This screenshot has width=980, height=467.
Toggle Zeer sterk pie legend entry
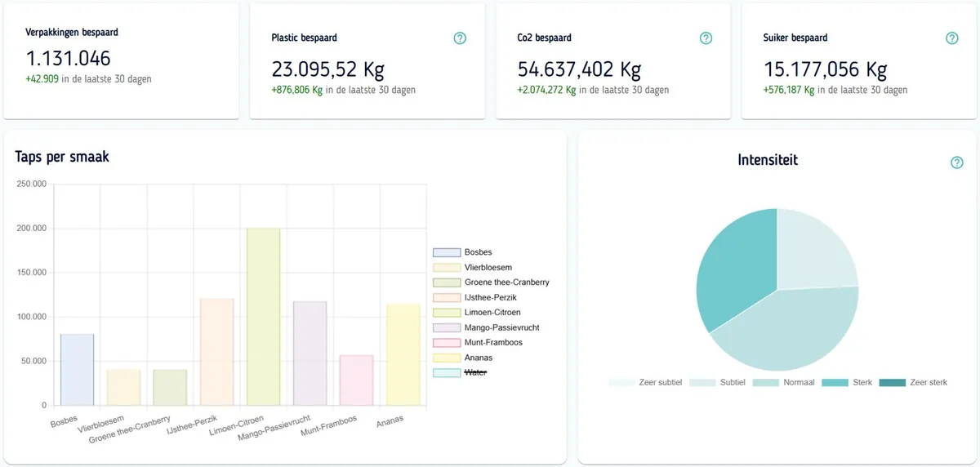point(913,382)
